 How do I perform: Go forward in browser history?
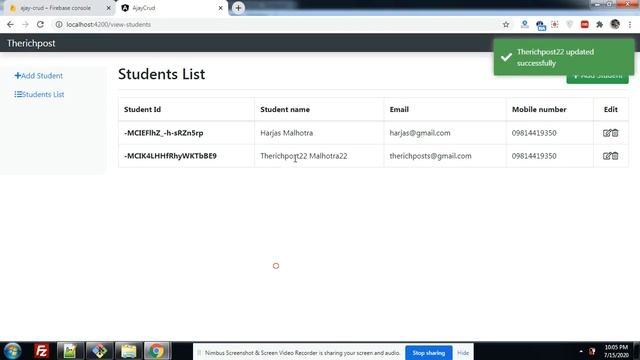(25, 24)
